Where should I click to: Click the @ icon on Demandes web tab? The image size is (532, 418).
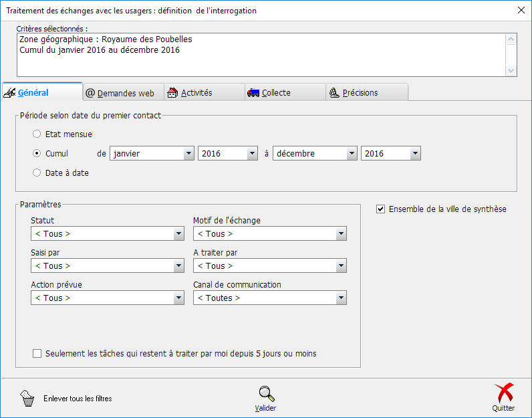tap(90, 93)
